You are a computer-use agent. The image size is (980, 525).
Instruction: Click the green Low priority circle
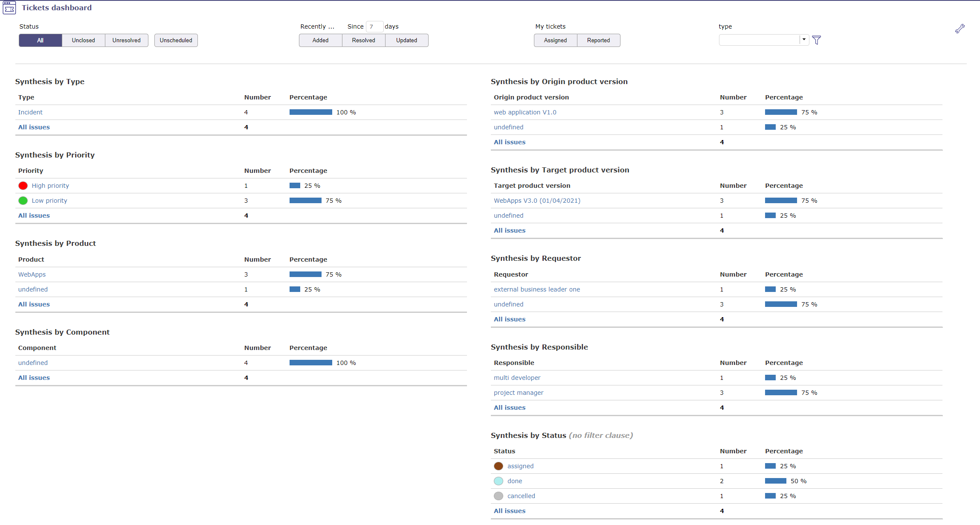coord(23,201)
